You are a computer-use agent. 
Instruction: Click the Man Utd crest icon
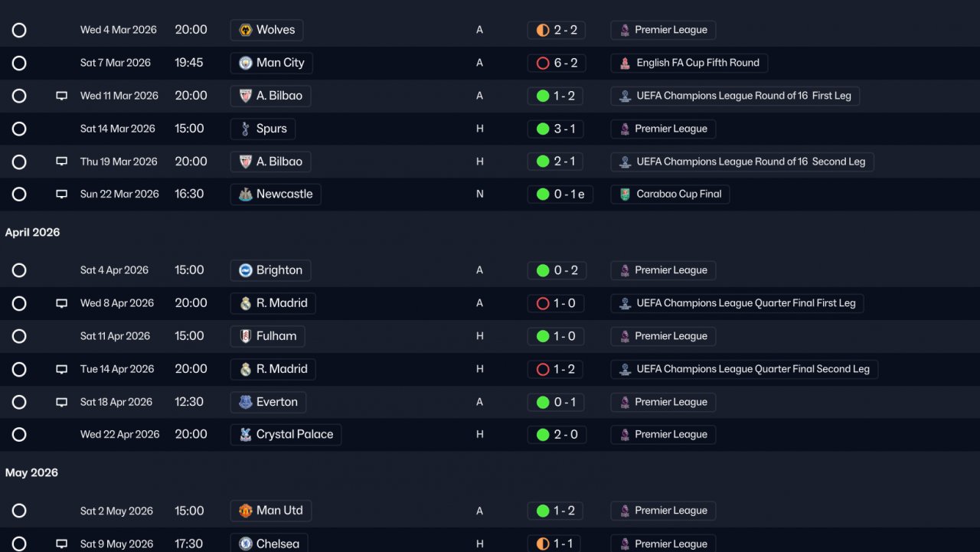coord(246,511)
